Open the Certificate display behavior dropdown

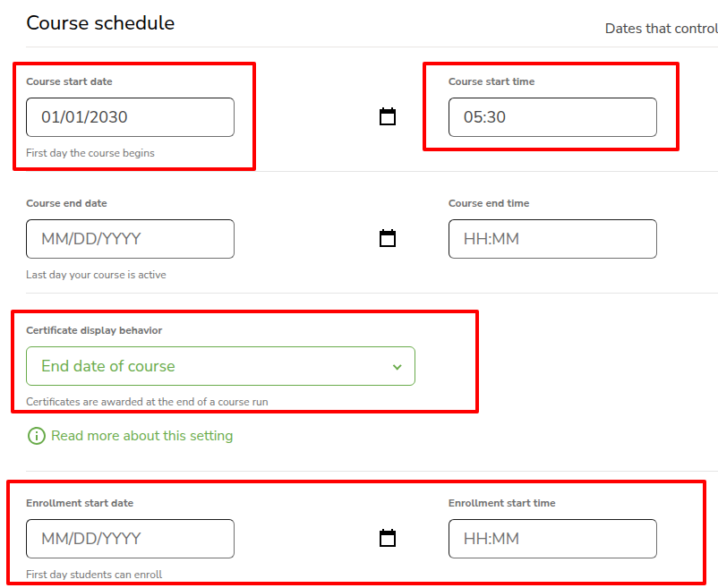221,366
